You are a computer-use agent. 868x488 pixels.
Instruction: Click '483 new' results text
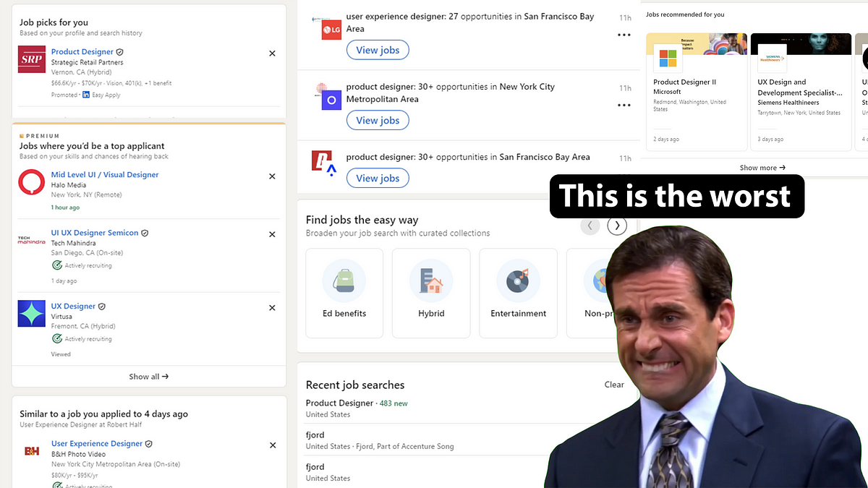(393, 403)
